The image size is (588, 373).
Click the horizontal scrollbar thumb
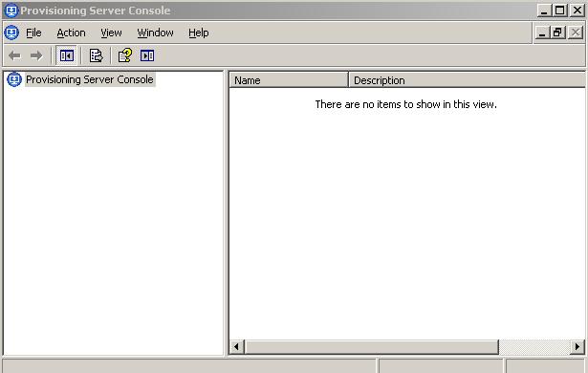pos(372,347)
